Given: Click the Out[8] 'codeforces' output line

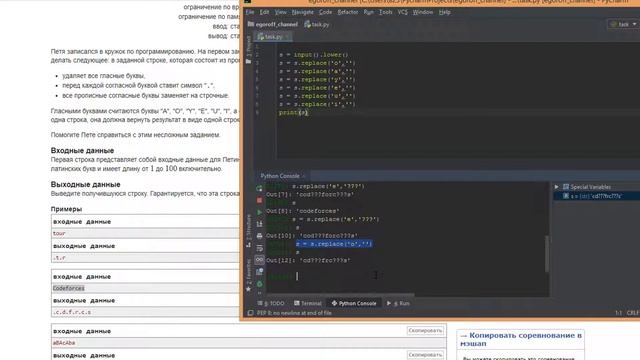Looking at the screenshot, I should pos(303,211).
